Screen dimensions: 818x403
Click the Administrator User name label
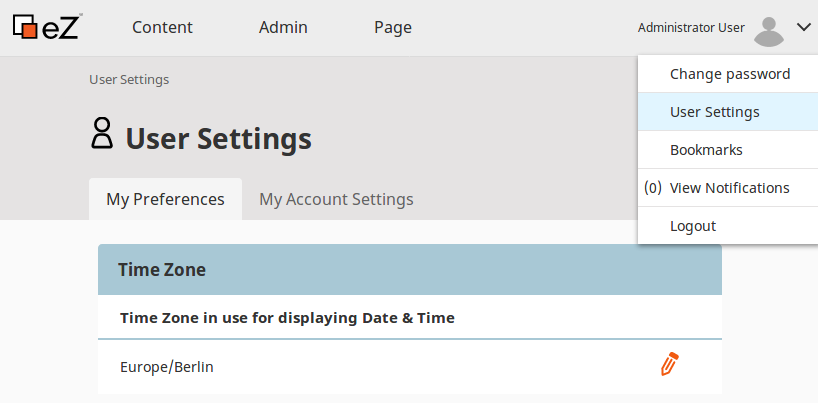(x=691, y=28)
